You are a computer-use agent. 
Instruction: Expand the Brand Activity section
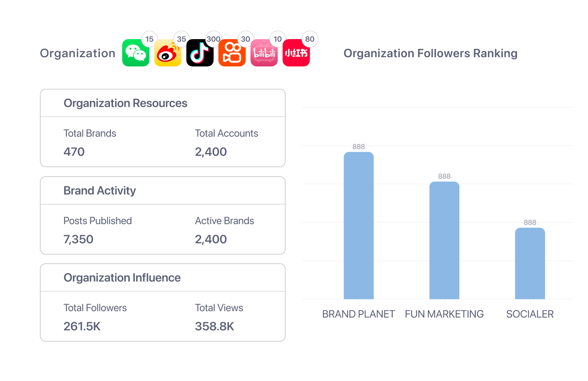tap(100, 190)
